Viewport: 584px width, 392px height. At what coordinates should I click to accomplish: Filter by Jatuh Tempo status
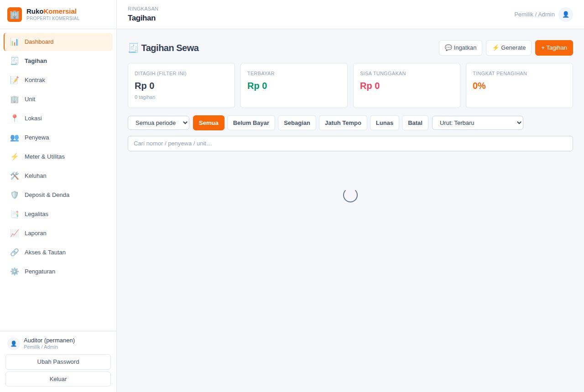(343, 123)
